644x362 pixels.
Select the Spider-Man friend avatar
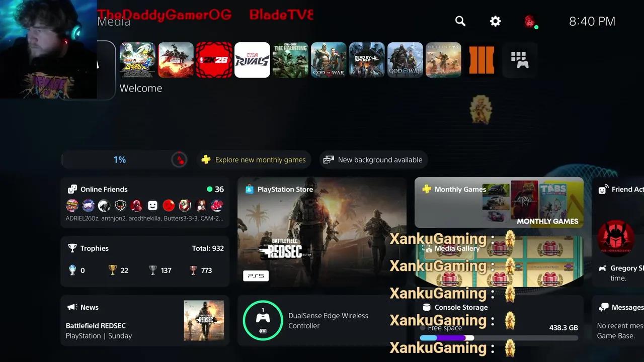tap(136, 205)
